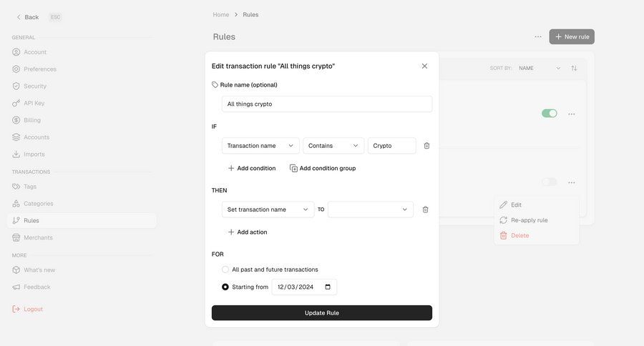
Task: Click the Billing dollar icon
Action: pos(16,120)
